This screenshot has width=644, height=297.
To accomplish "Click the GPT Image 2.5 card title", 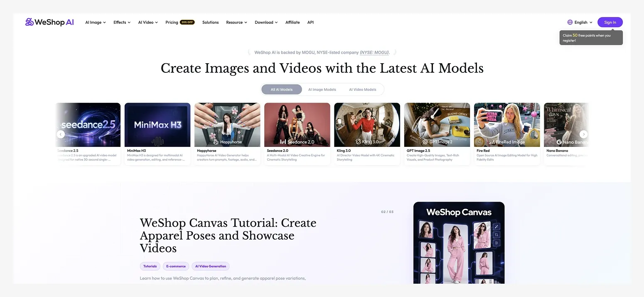I will [x=418, y=151].
